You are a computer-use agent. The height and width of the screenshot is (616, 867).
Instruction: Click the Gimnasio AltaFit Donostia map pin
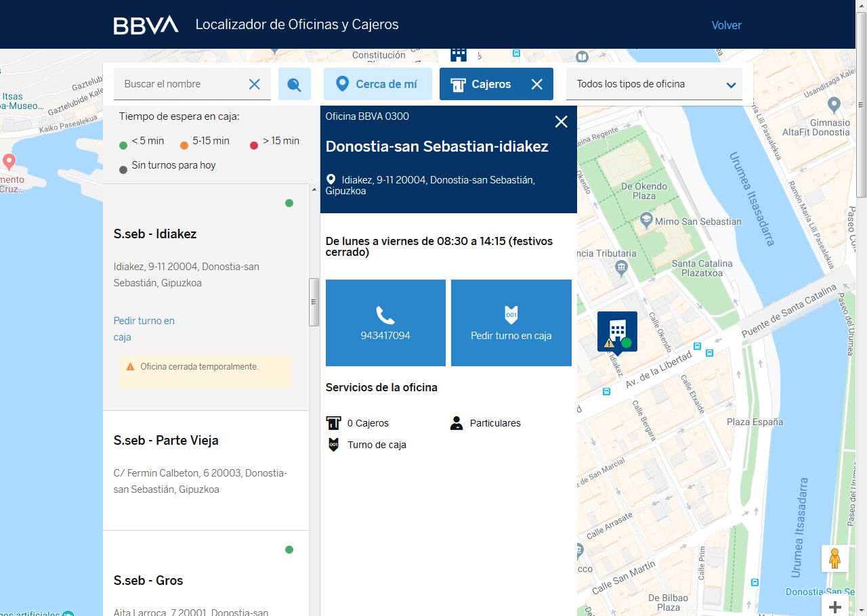pyautogui.click(x=834, y=106)
